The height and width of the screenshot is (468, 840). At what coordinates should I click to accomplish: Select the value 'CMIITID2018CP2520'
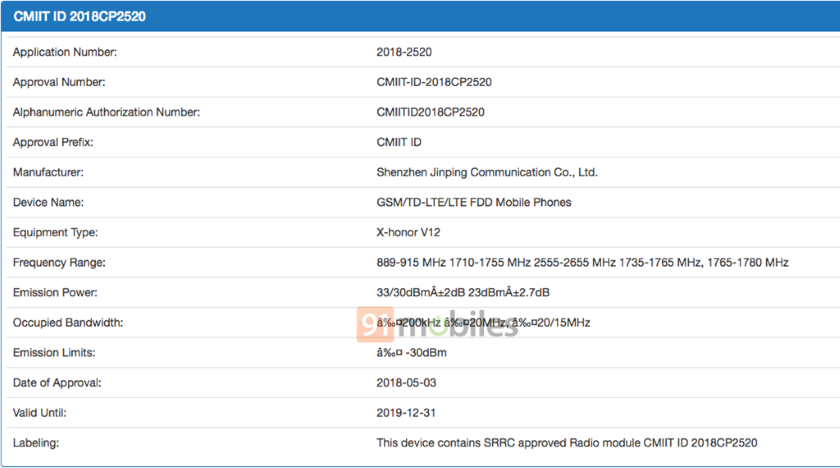[x=430, y=112]
